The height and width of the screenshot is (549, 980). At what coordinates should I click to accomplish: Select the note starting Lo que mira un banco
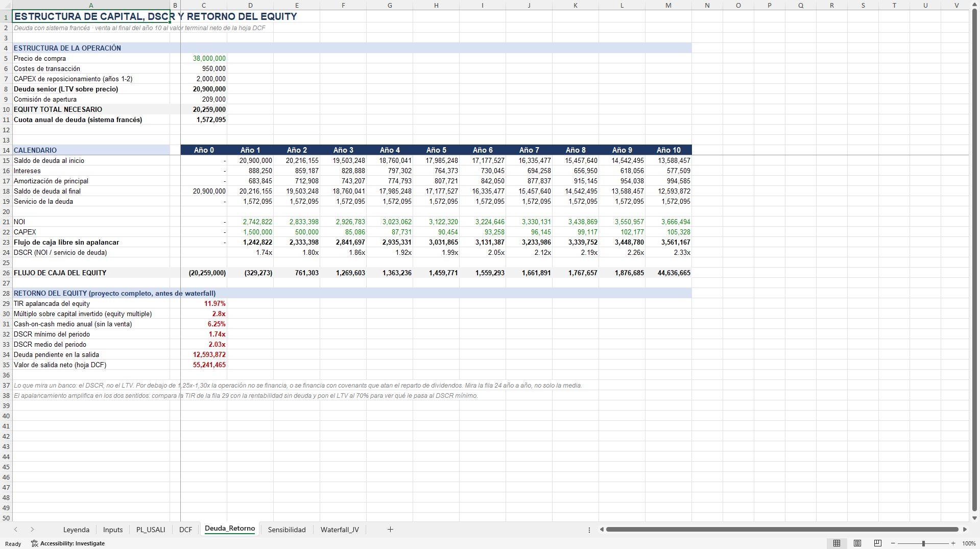pos(298,385)
